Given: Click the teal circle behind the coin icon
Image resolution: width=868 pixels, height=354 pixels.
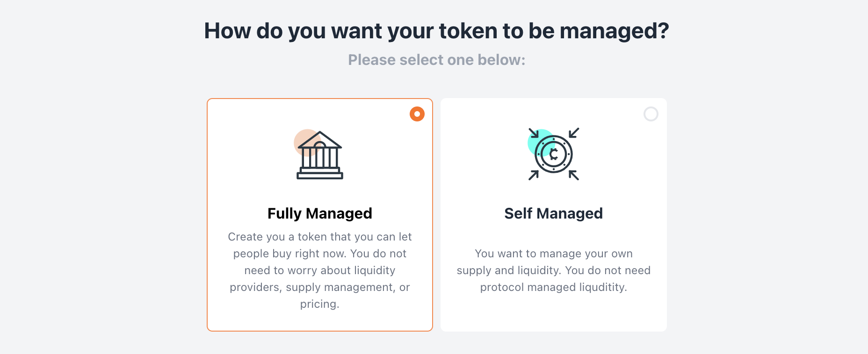Looking at the screenshot, I should click(x=538, y=142).
